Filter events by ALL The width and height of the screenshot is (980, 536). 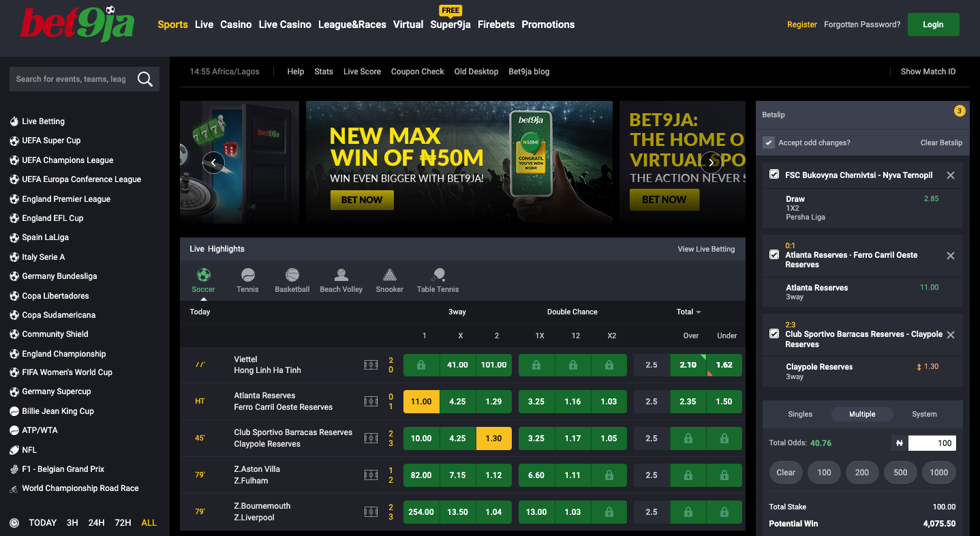pos(149,523)
